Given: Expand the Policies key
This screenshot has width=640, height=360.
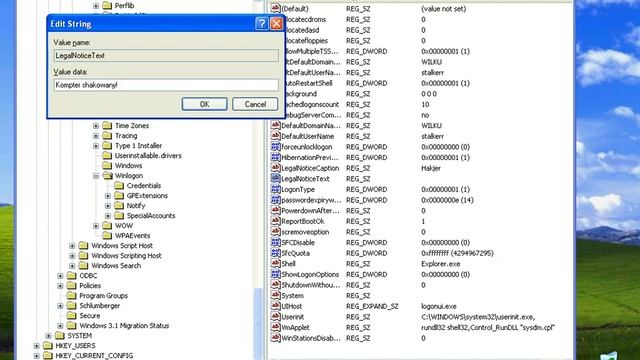Looking at the screenshot, I should [x=60, y=286].
